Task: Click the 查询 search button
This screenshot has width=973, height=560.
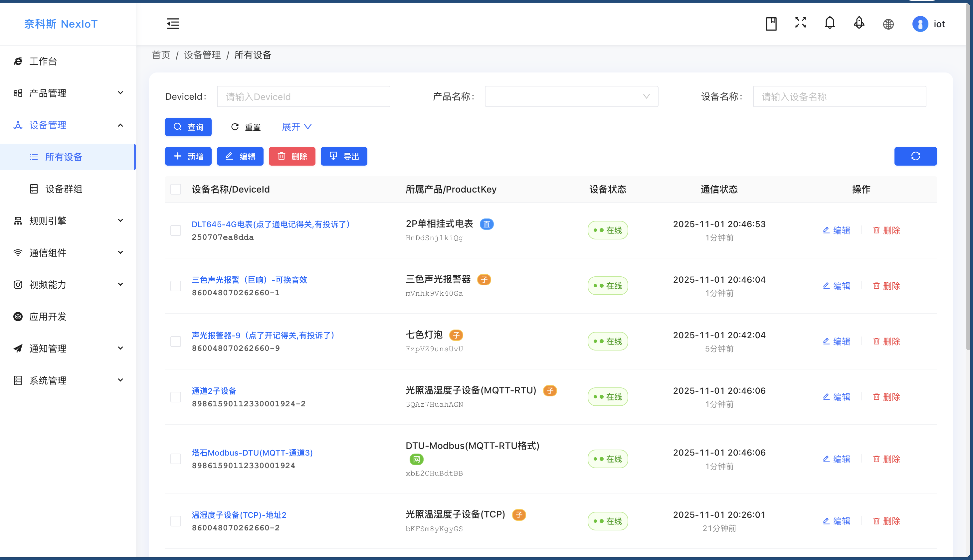Action: coord(188,127)
